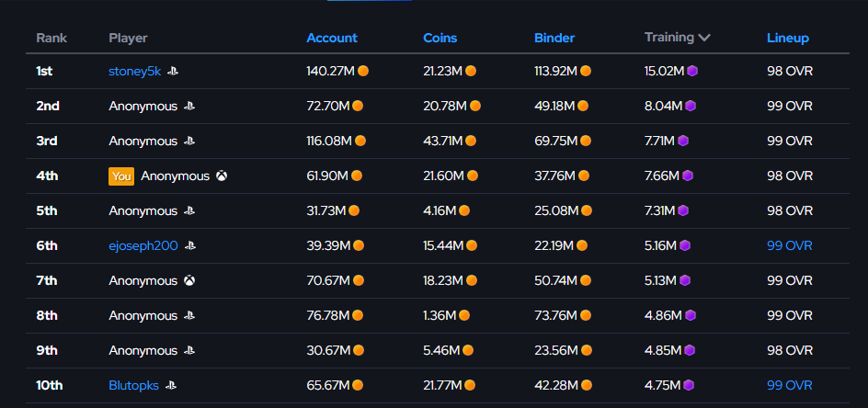Open Blutopks player profile link
Image resolution: width=868 pixels, height=408 pixels.
pyautogui.click(x=134, y=385)
